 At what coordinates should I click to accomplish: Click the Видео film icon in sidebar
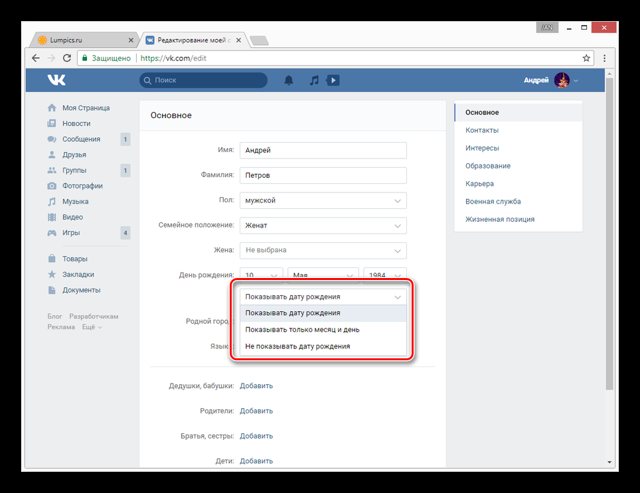tap(52, 217)
